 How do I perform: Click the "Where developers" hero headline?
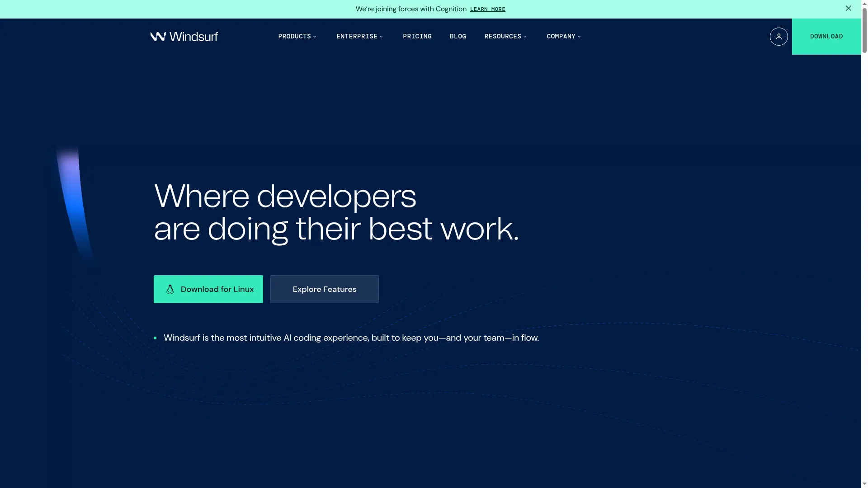coord(285,197)
